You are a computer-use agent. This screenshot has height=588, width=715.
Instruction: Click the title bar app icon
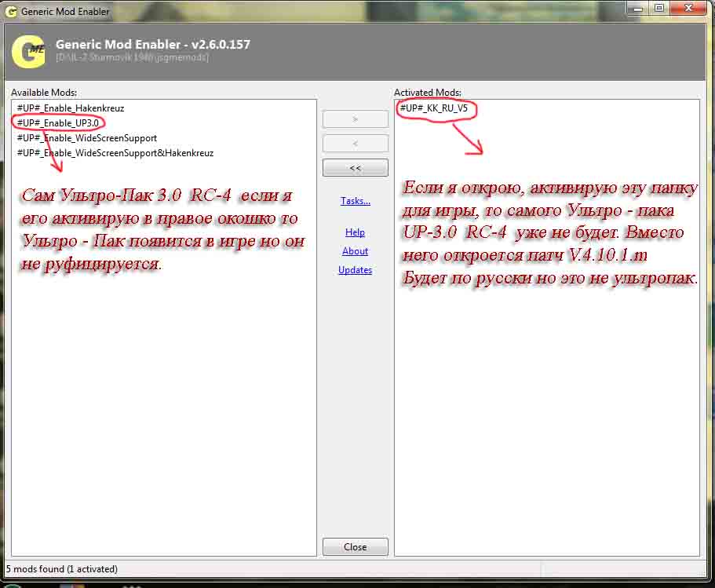[x=11, y=12]
